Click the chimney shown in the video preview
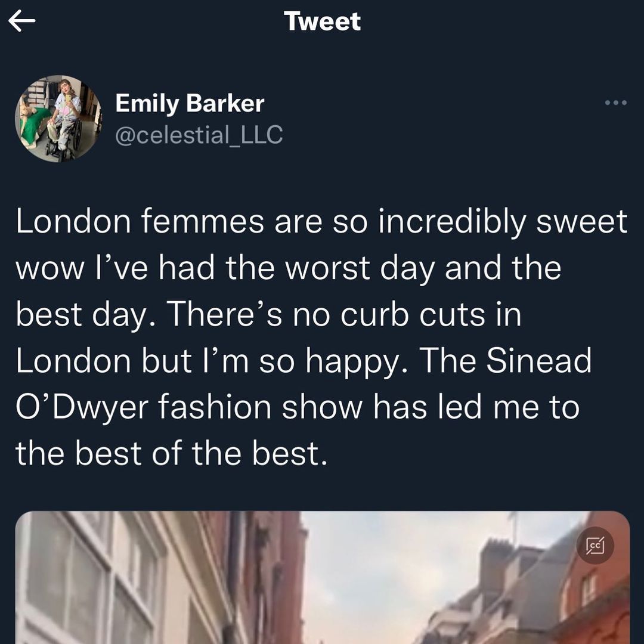This screenshot has width=644, height=644. (495, 558)
